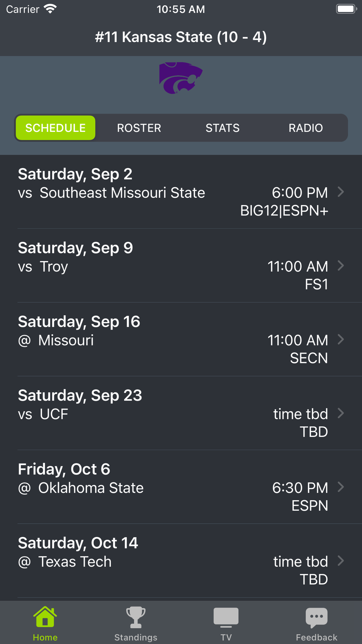Open Standings trophy icon
The height and width of the screenshot is (644, 362).
(136, 617)
